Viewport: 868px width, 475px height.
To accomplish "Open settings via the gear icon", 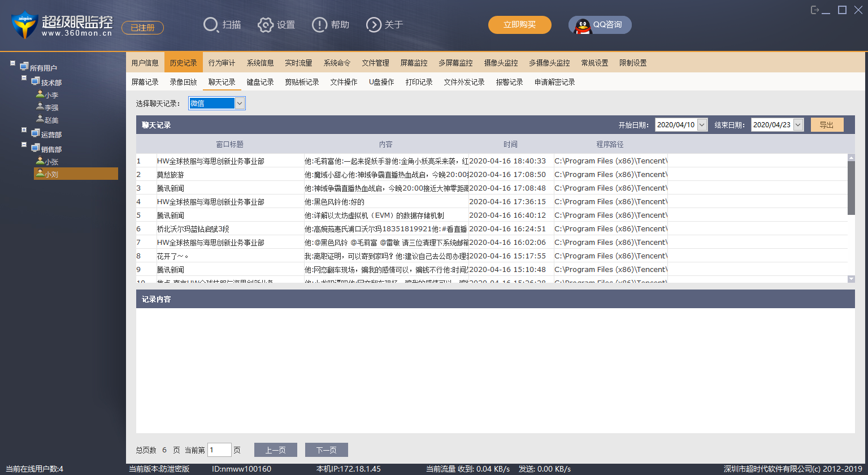I will click(266, 25).
